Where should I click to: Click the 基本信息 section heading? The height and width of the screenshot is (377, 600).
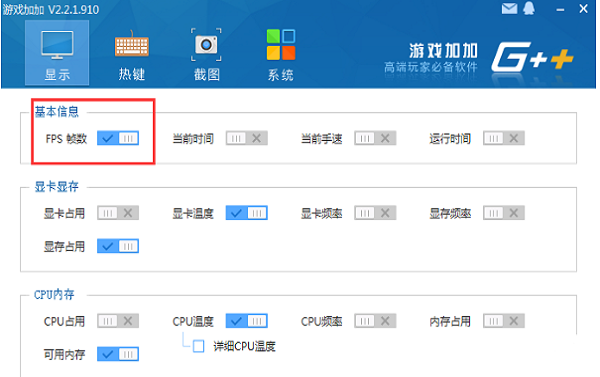pos(57,112)
